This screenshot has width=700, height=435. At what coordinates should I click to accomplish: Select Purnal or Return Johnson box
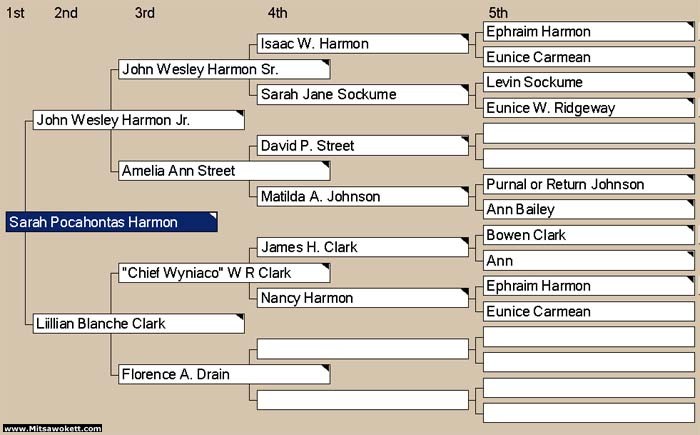(x=588, y=184)
